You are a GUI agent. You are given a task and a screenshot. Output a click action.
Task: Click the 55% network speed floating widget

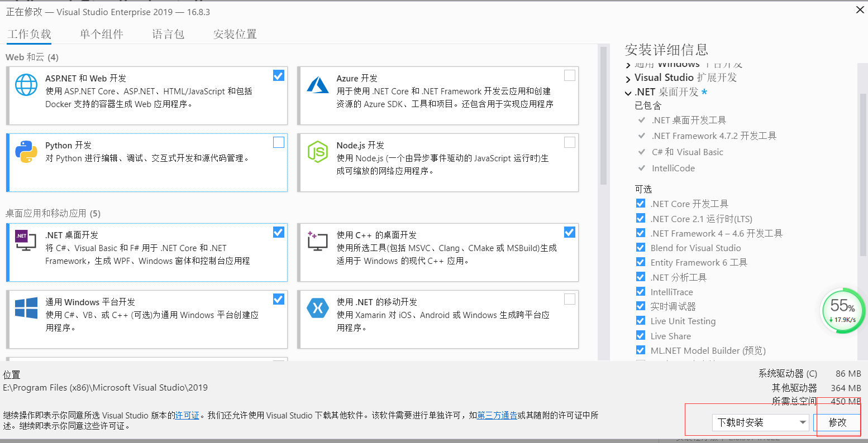pos(843,310)
